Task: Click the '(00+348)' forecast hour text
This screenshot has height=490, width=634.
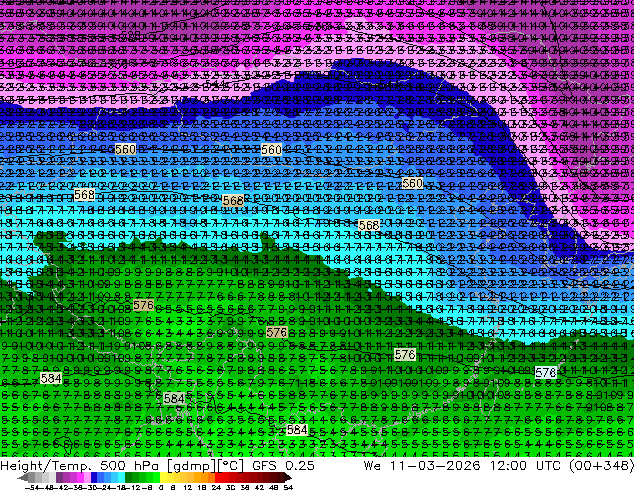Action: 601,466
